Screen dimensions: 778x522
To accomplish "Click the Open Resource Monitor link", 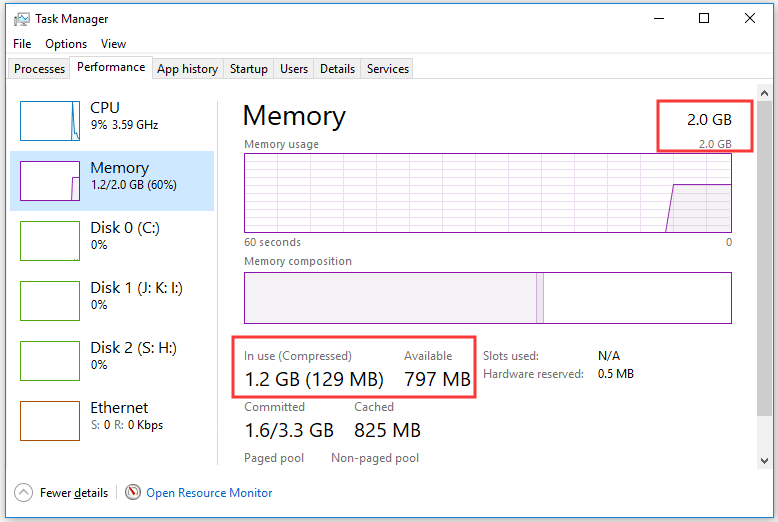I will click(209, 493).
